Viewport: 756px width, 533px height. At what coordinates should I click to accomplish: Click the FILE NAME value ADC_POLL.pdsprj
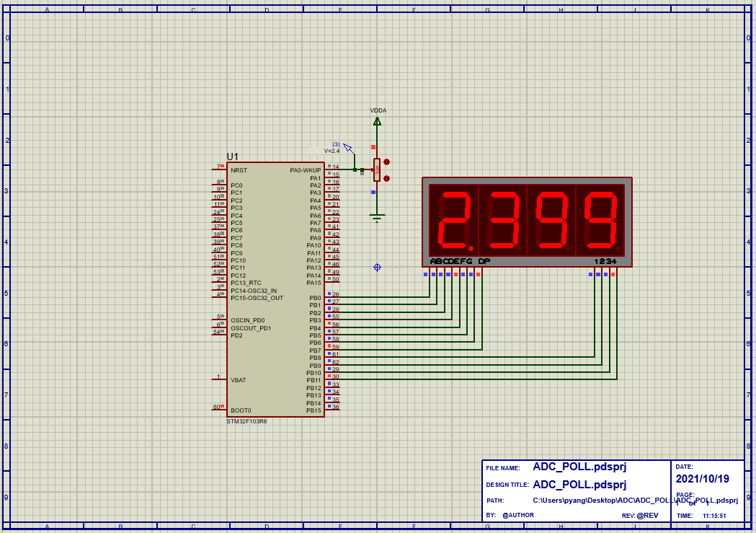tap(579, 467)
